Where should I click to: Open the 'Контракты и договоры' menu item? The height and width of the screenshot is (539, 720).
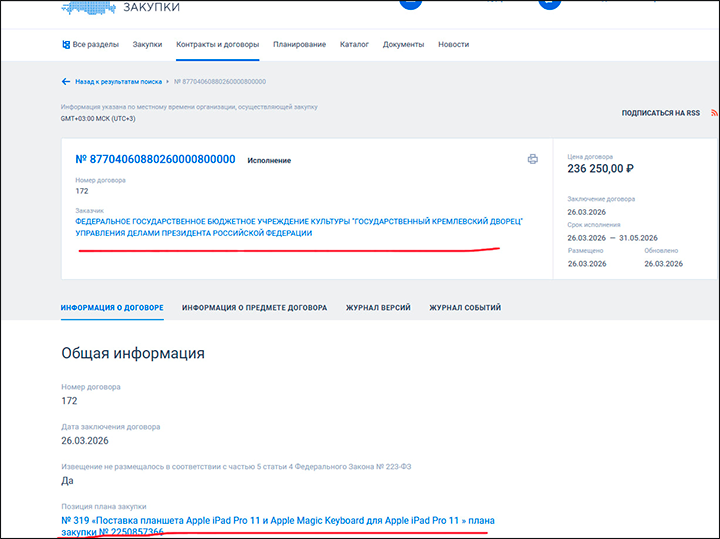(x=217, y=44)
